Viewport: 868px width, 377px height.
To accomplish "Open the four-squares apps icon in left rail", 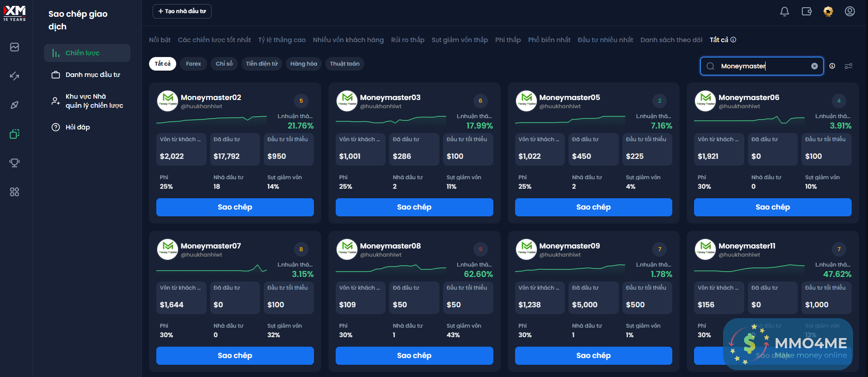I will [x=14, y=192].
